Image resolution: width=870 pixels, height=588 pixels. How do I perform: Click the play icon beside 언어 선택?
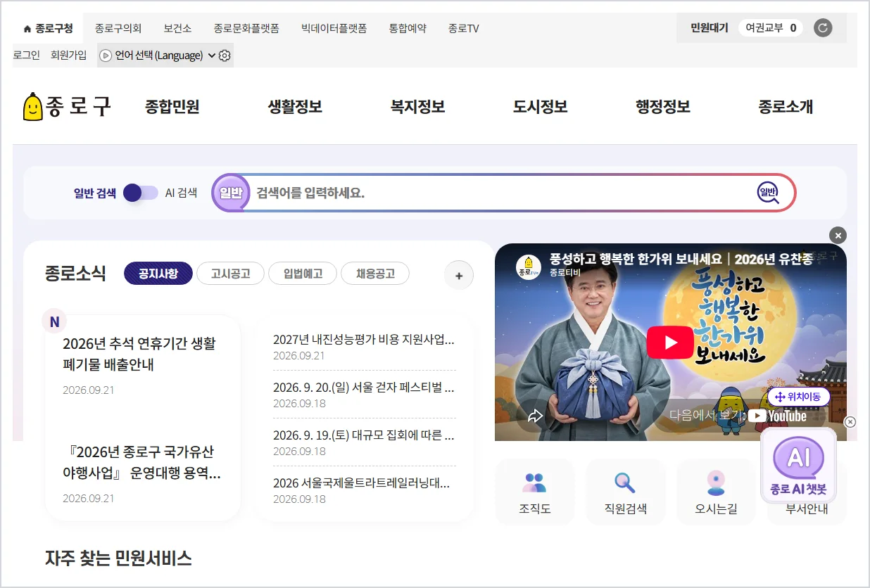(x=106, y=55)
